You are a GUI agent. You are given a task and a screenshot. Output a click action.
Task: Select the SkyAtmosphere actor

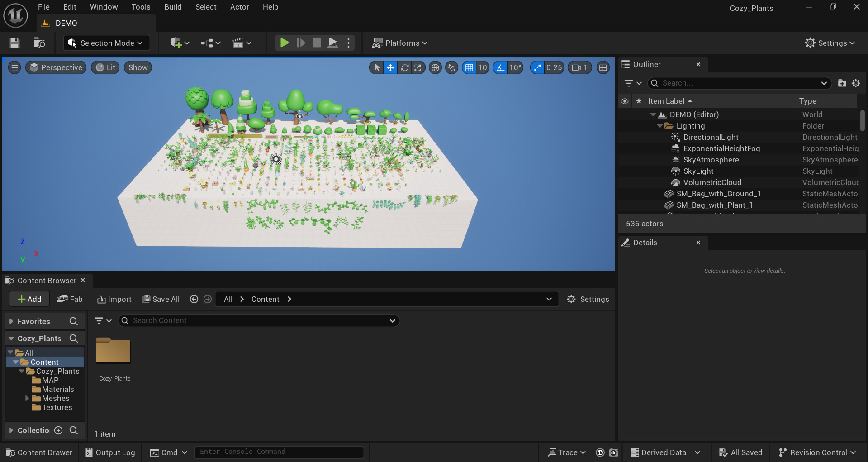[711, 160]
